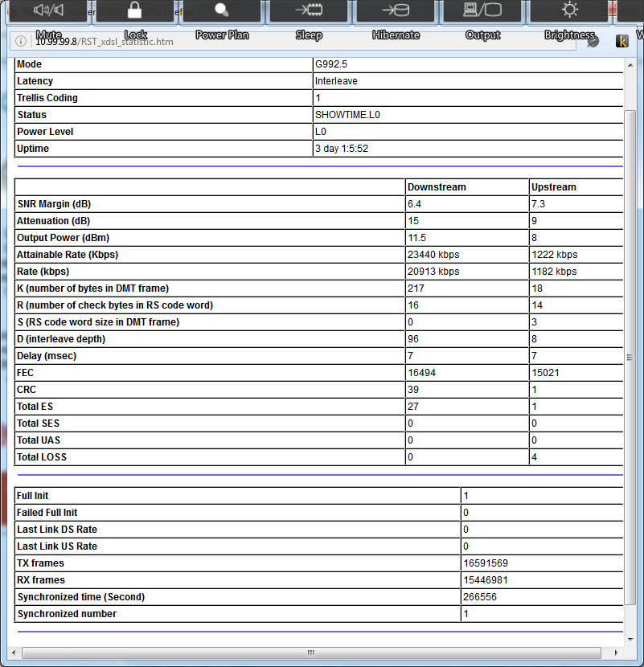
Task: Click the Attainable Rate value 23440 kbps
Action: point(433,255)
